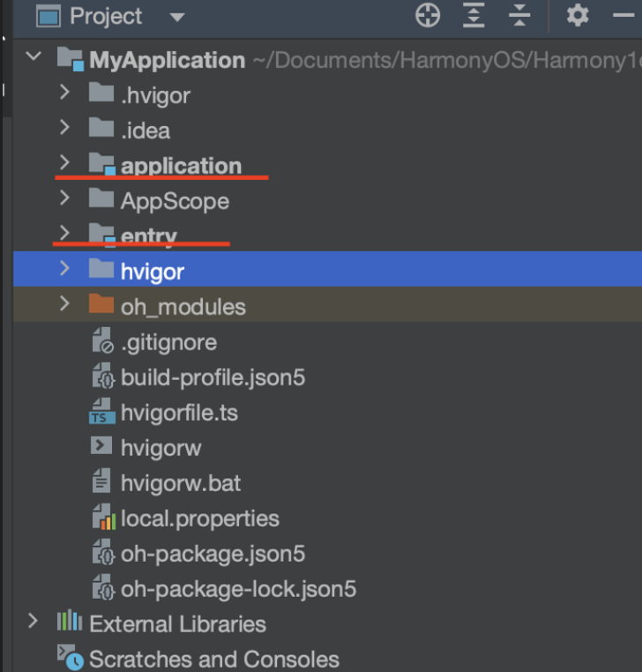Open the Project panel settings gear
642x672 pixels.
pos(578,15)
